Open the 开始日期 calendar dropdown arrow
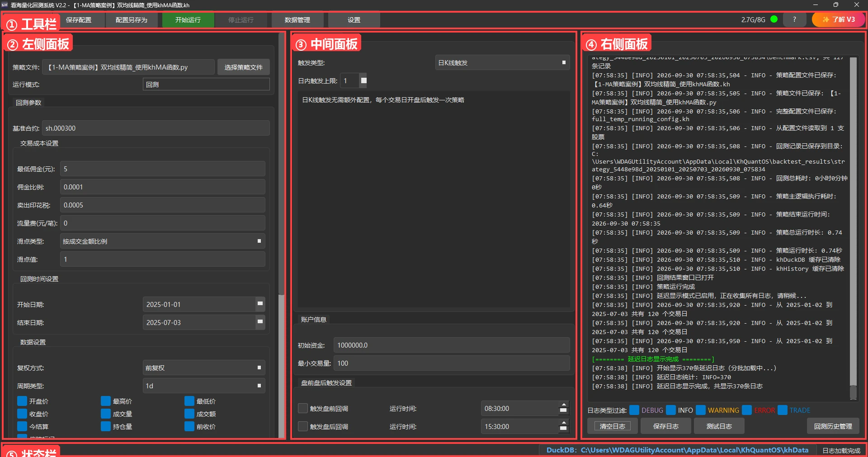The height and width of the screenshot is (457, 868). pos(260,304)
